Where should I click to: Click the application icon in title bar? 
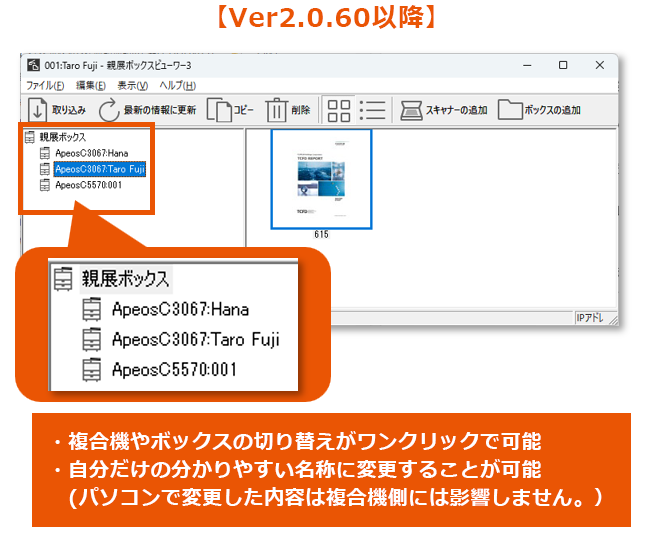tap(33, 65)
